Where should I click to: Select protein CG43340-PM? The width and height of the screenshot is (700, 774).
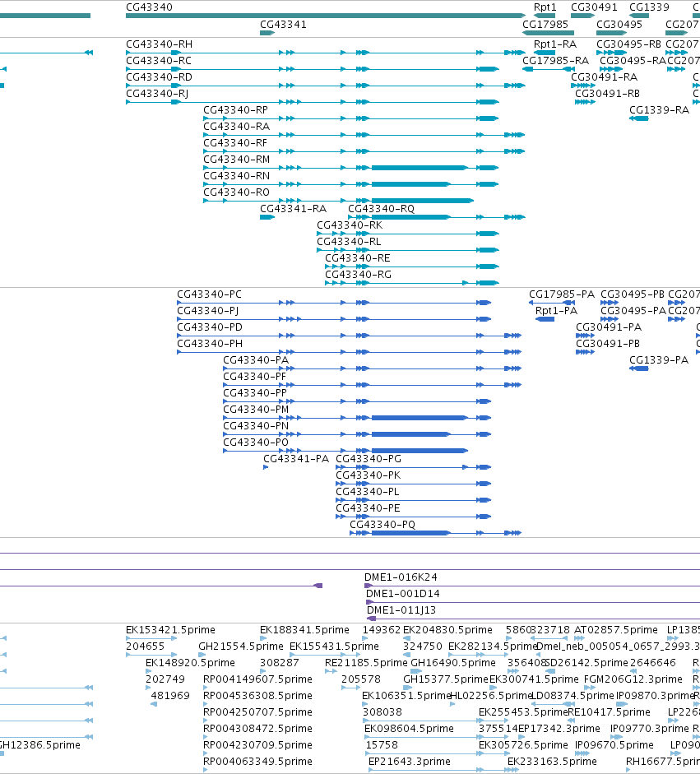[256, 410]
